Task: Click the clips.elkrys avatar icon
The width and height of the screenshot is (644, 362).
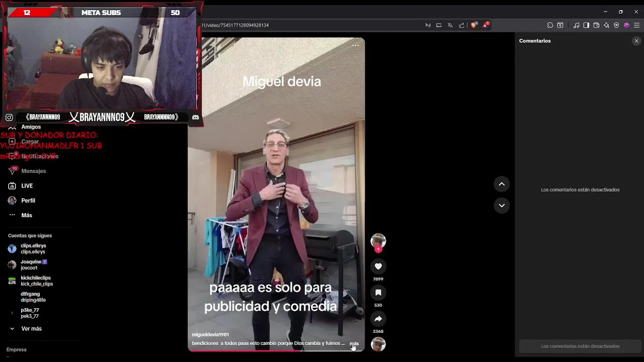Action: 12,249
